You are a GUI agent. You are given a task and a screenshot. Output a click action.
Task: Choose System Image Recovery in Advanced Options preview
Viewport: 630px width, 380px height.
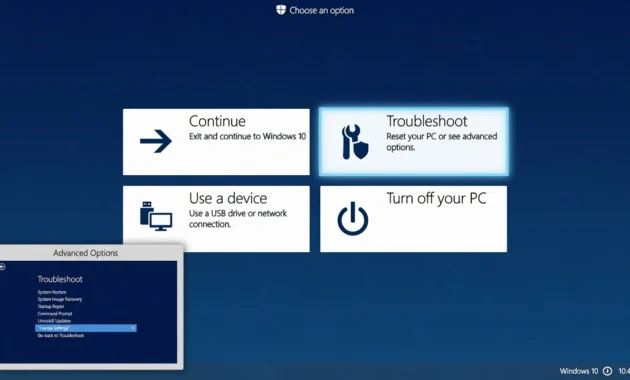pyautogui.click(x=60, y=299)
